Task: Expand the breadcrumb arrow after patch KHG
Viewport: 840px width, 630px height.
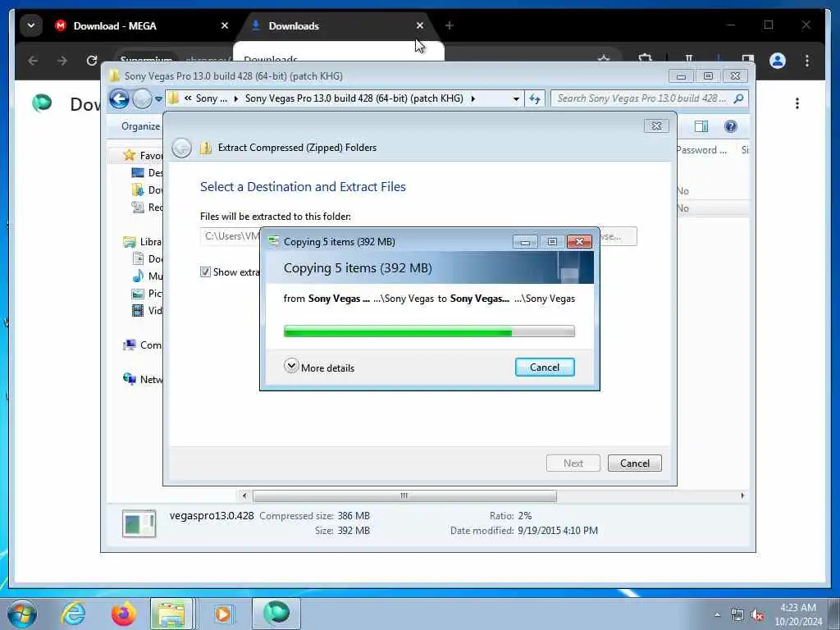Action: click(473, 98)
